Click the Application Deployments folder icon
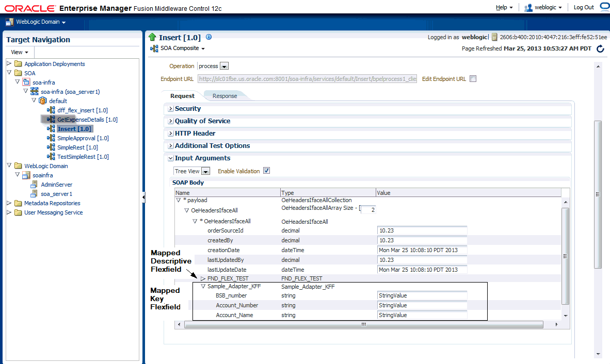Screen dimensions: 610x364 click(x=18, y=64)
